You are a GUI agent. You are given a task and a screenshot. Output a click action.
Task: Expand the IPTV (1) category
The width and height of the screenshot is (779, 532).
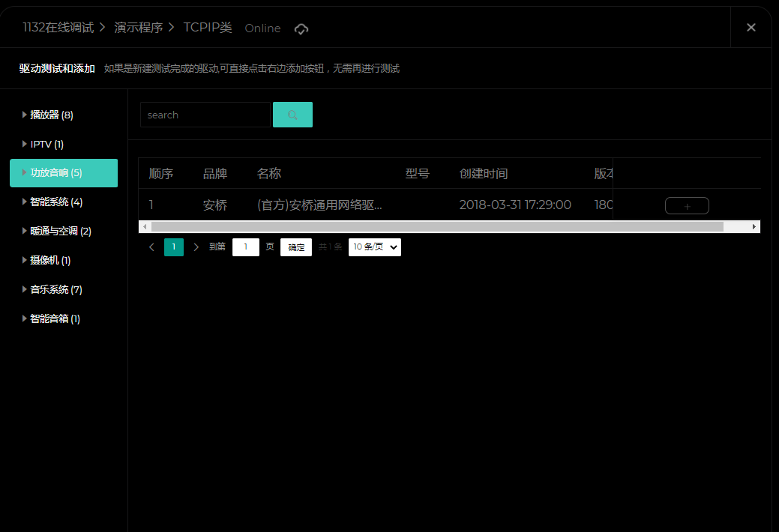tap(46, 144)
